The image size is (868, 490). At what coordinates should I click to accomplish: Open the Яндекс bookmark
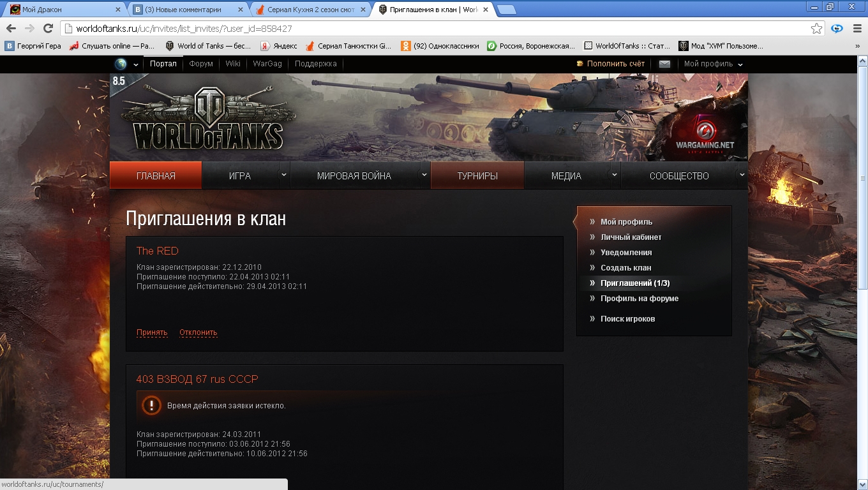click(279, 46)
